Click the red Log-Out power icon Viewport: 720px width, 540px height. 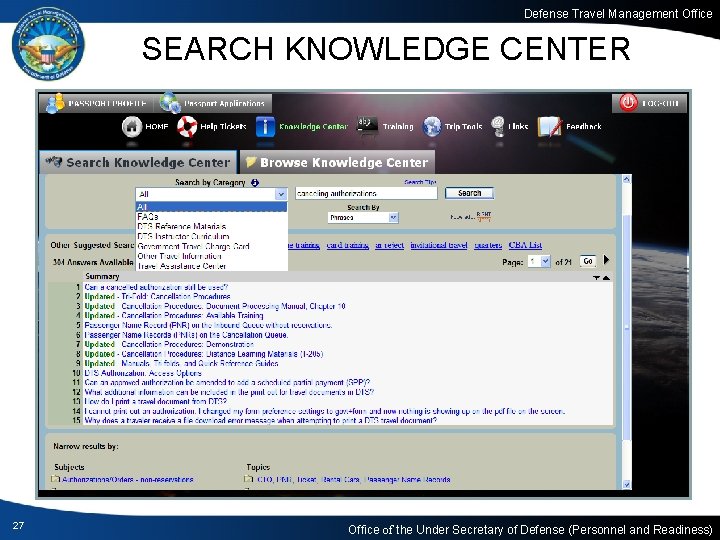pos(628,103)
